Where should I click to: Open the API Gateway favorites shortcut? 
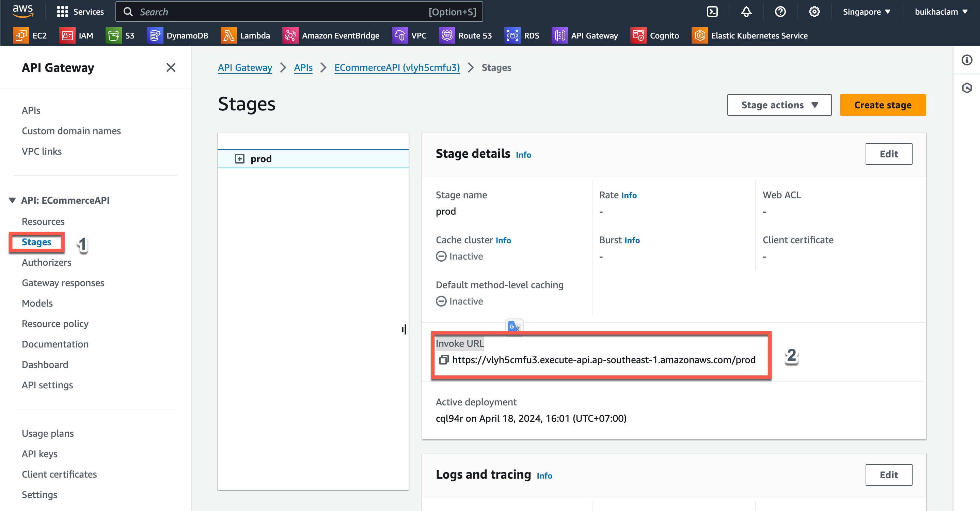coord(585,35)
